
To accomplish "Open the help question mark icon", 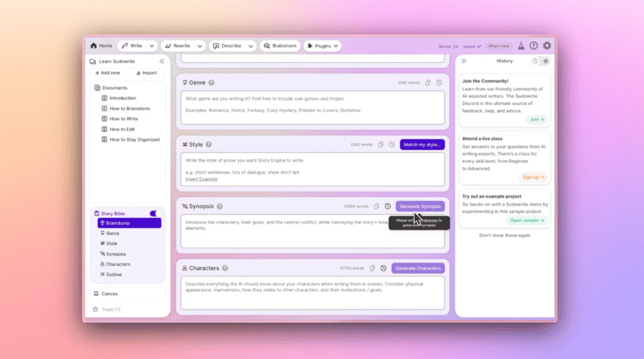I will pyautogui.click(x=533, y=46).
